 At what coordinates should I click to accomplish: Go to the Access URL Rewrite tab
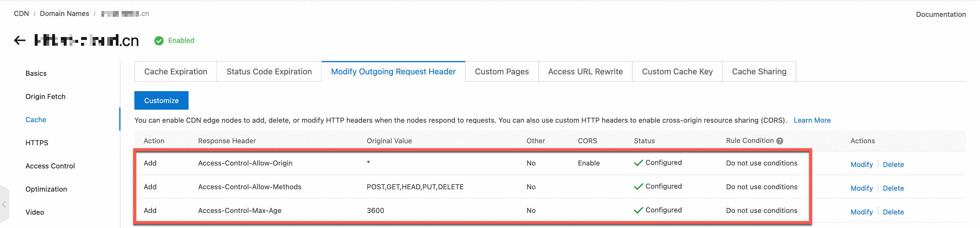pos(585,71)
